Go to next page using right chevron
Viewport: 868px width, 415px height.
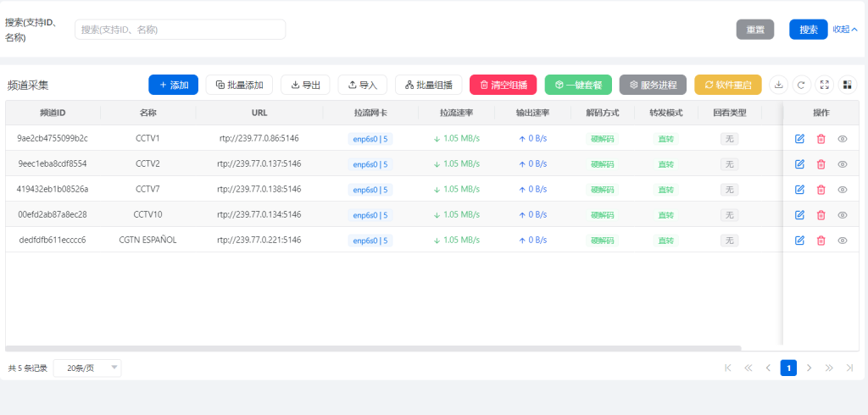(809, 368)
